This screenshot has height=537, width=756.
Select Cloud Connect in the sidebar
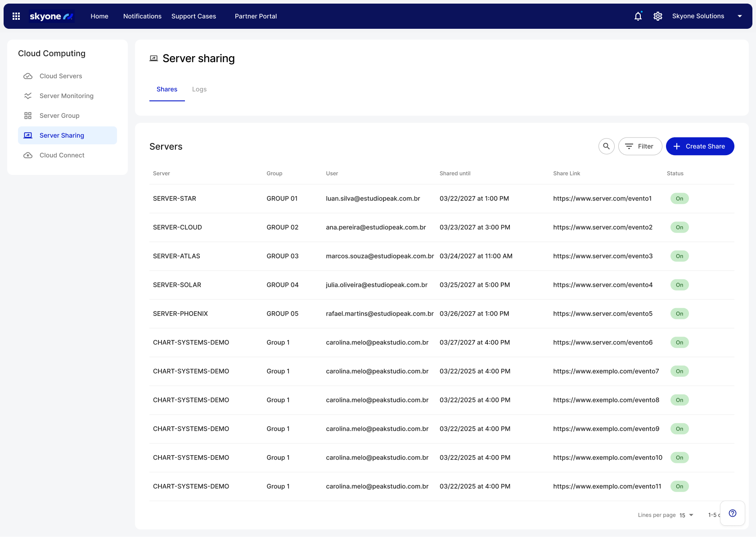pyautogui.click(x=62, y=155)
